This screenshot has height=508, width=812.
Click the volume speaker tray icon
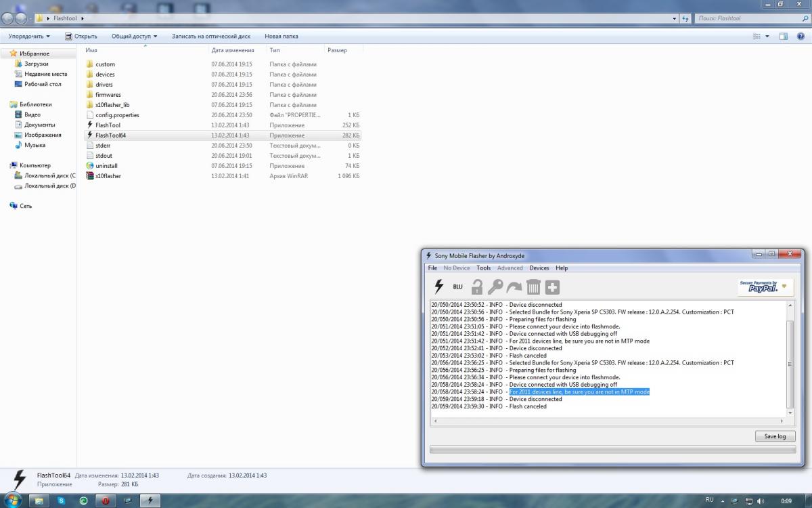point(761,501)
